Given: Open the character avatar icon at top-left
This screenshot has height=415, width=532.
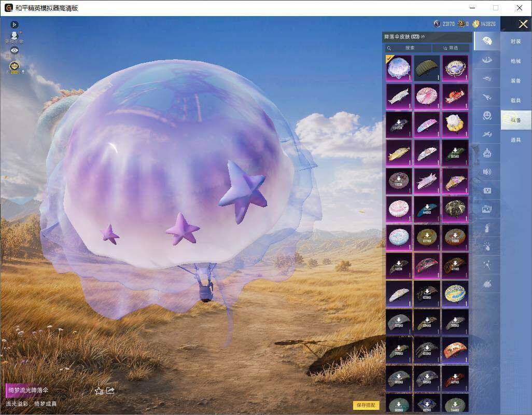Looking at the screenshot, I should [x=14, y=36].
